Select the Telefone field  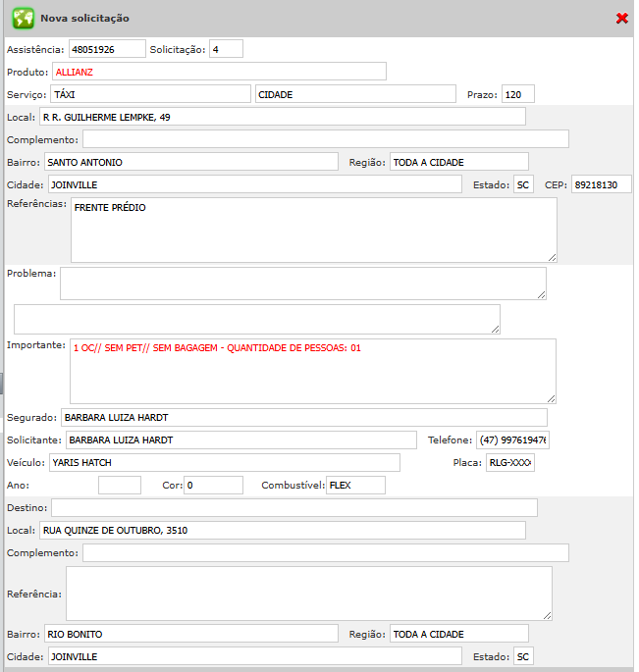coord(512,440)
